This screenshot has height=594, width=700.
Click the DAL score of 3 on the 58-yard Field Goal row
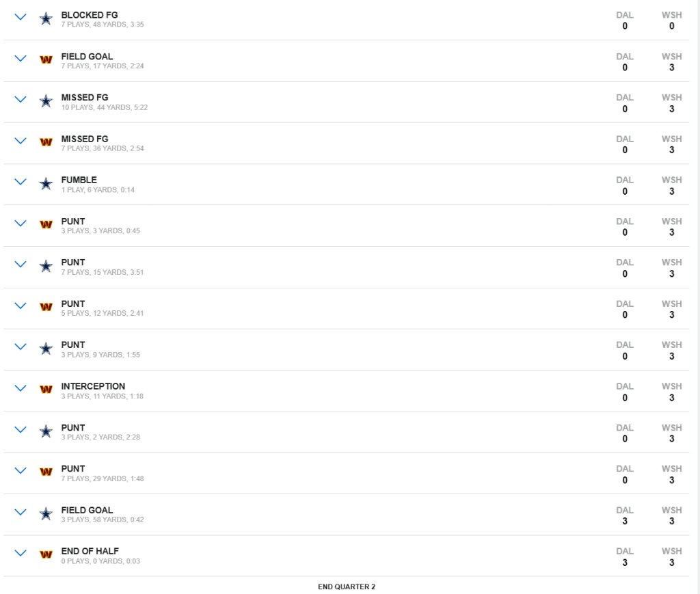625,522
